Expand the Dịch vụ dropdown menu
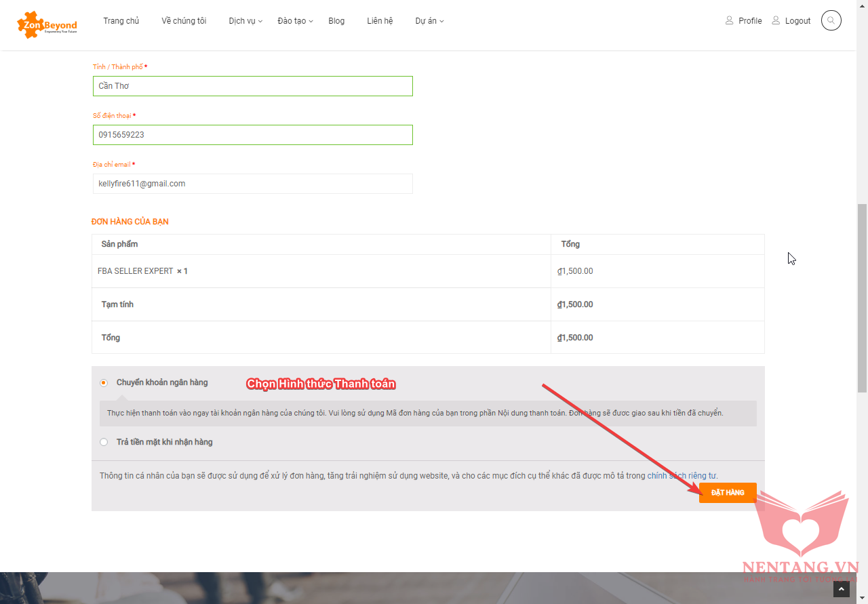This screenshot has width=868, height=604. [245, 21]
